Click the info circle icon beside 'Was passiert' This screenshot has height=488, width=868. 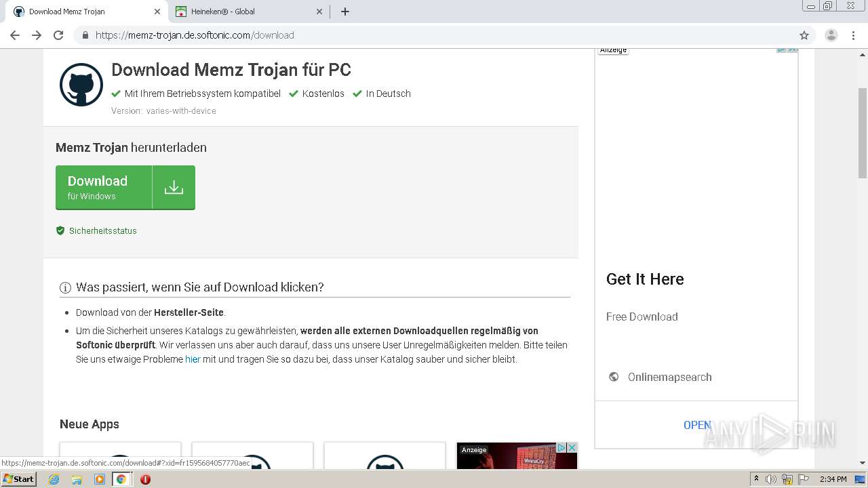pyautogui.click(x=65, y=287)
